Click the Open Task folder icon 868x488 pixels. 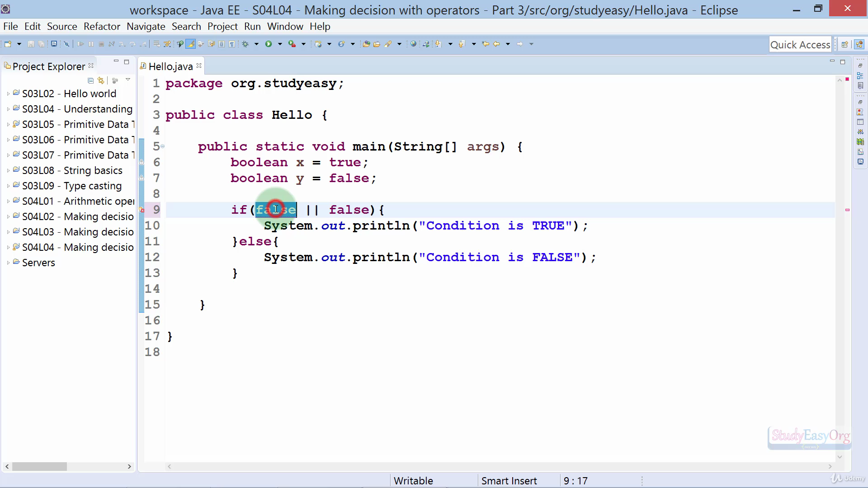pos(377,44)
